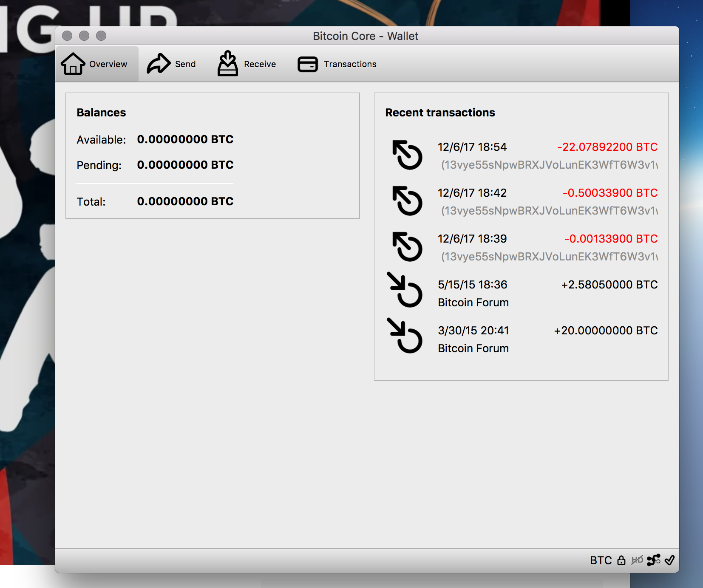Select the 3/30/15 20:41 transaction date
This screenshot has height=588, width=703.
point(473,331)
